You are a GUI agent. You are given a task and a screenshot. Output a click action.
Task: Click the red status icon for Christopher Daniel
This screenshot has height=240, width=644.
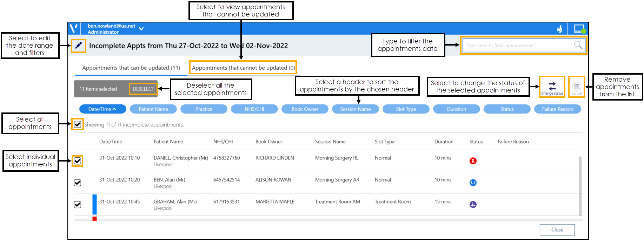click(x=473, y=161)
